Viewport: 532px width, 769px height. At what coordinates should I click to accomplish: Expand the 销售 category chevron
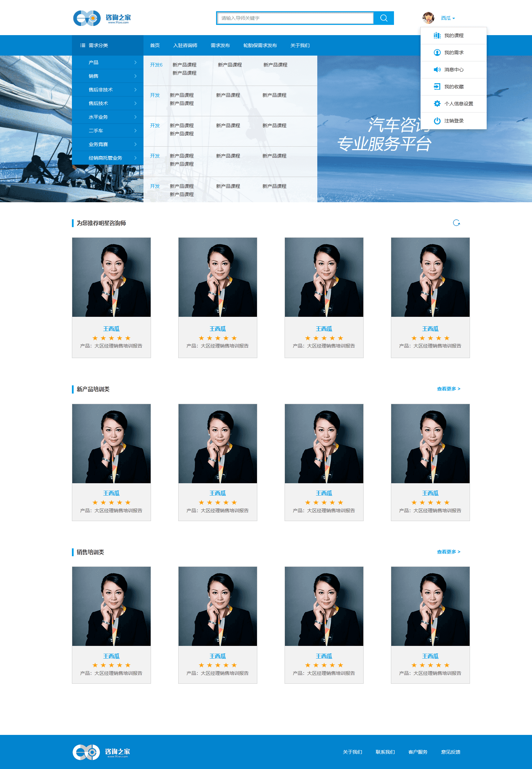pos(135,76)
